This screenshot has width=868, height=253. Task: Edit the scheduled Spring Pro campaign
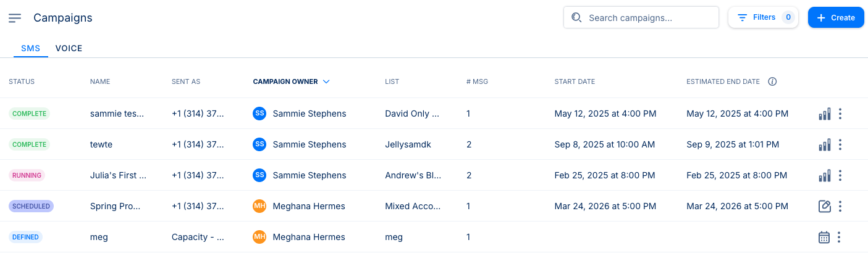coord(824,206)
